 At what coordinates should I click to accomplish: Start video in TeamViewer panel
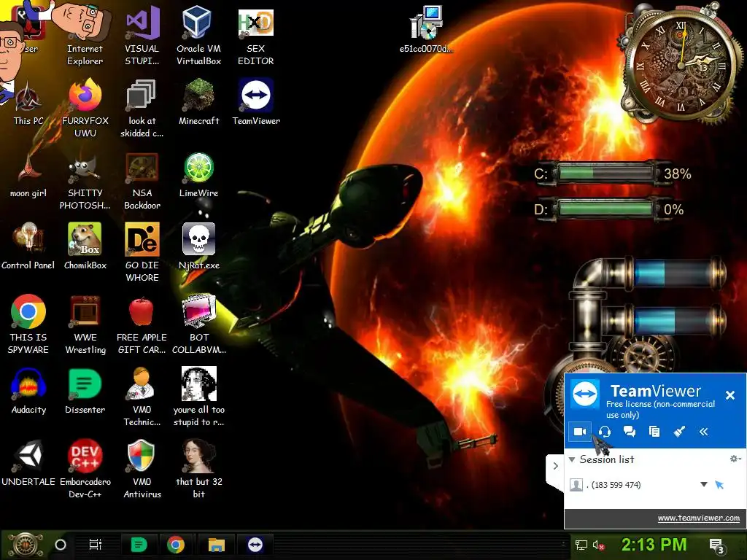click(580, 432)
